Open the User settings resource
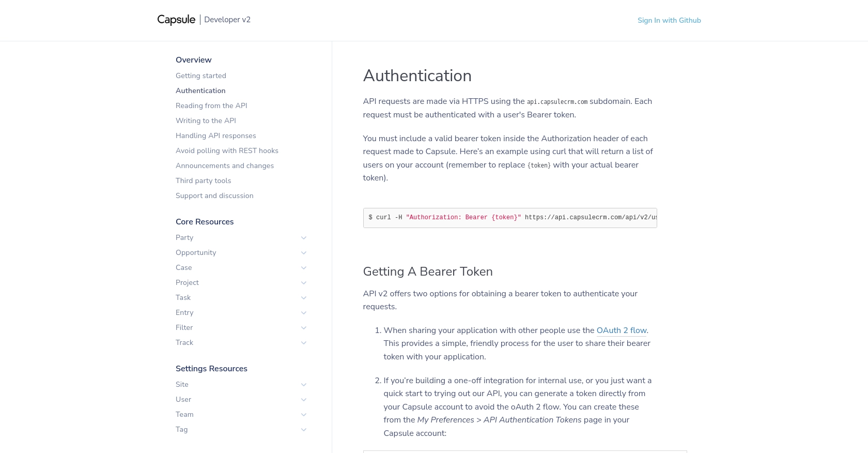868x453 pixels. (x=183, y=399)
